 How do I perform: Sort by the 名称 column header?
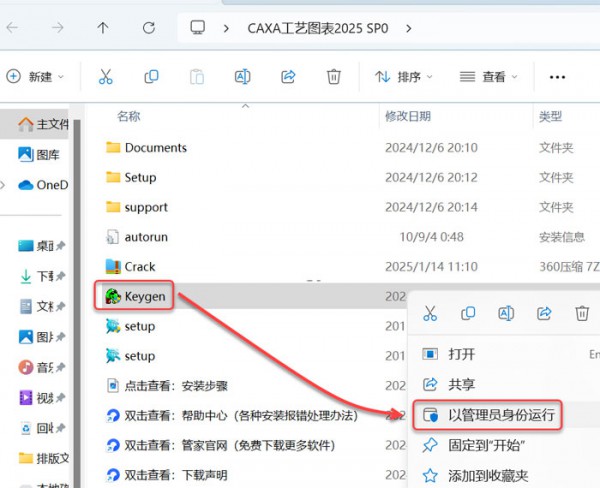click(129, 116)
